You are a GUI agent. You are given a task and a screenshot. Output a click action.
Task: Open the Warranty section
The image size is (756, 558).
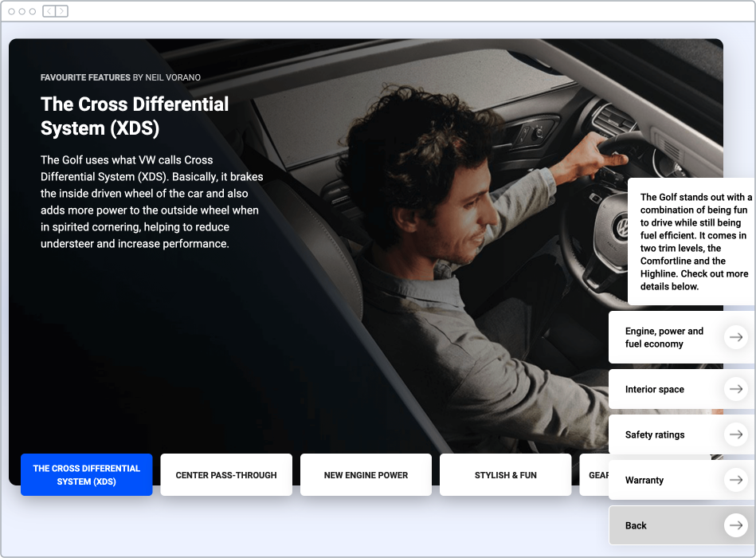pos(682,480)
